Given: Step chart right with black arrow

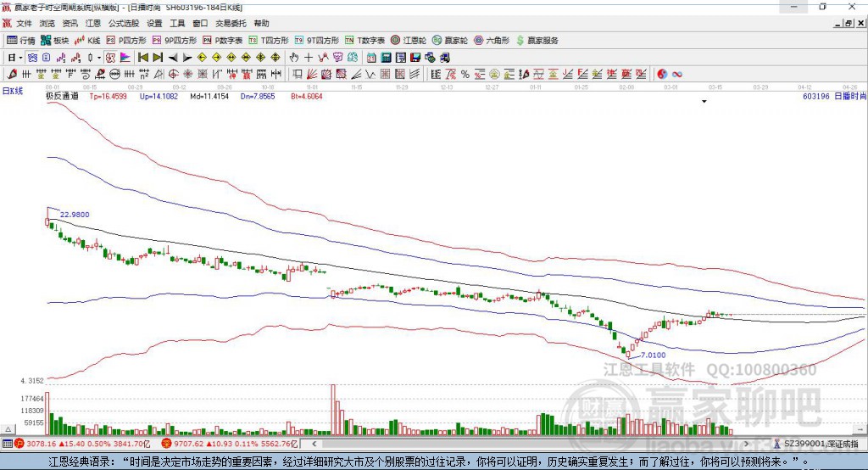Looking at the screenshot, I should coord(187,58).
